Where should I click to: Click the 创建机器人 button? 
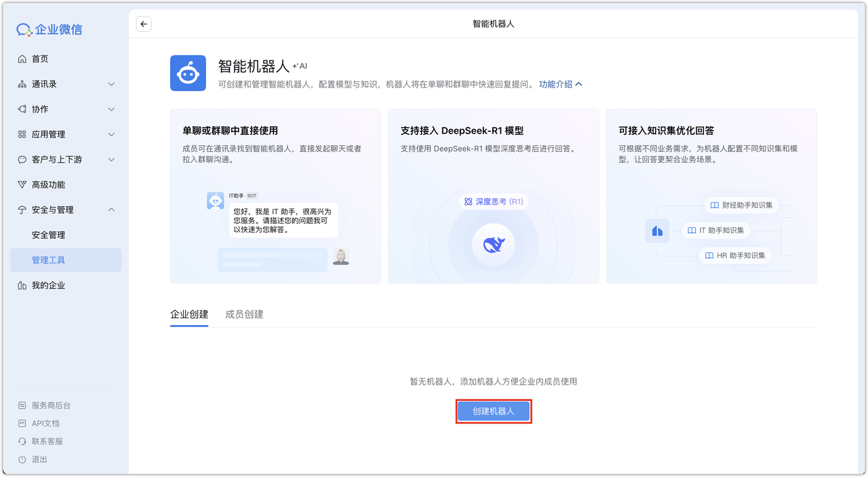tap(493, 411)
